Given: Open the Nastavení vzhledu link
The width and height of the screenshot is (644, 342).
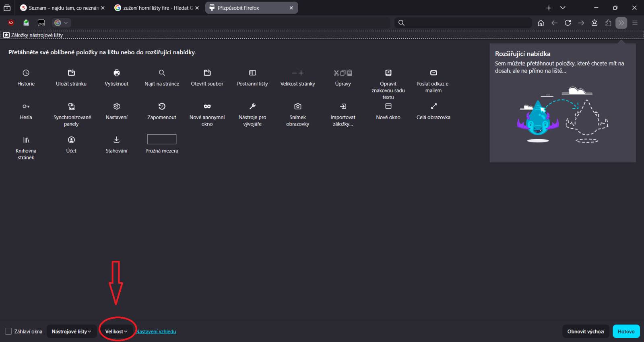Looking at the screenshot, I should coord(156,332).
